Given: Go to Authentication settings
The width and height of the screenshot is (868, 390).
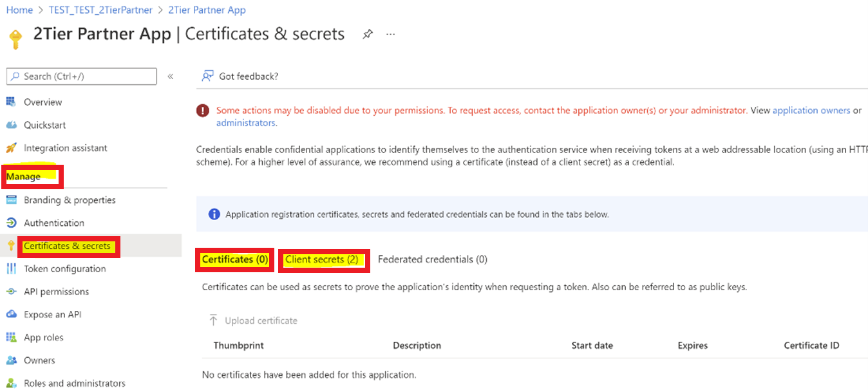Looking at the screenshot, I should tap(54, 223).
